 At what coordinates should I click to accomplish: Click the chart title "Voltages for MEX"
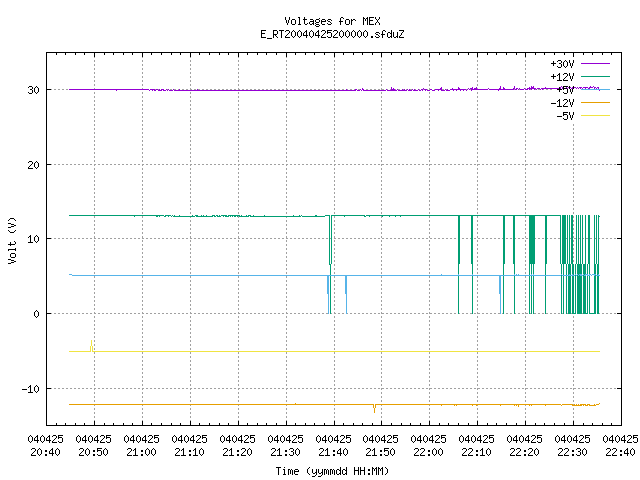[332, 21]
